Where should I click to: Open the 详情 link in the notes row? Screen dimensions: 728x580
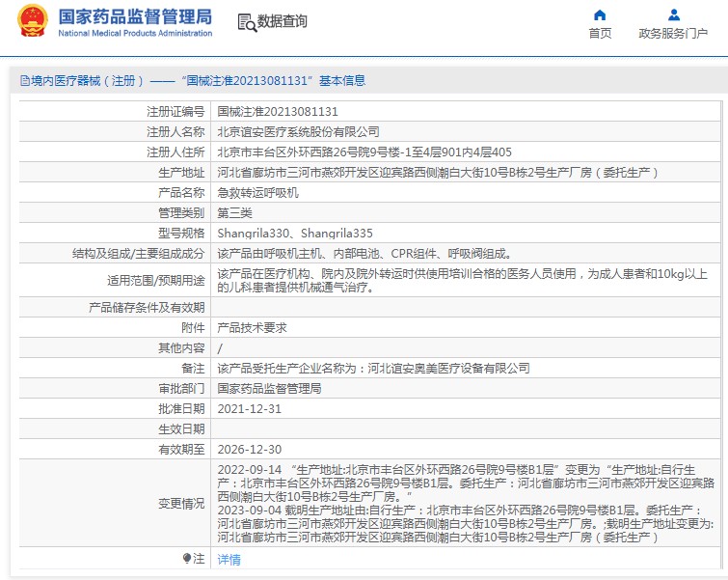point(229,559)
